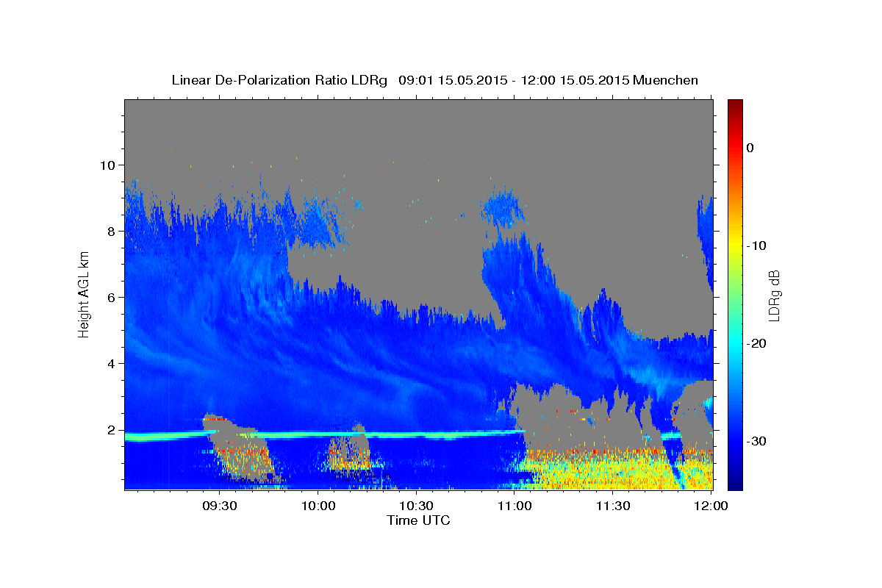Click the 'Time UTC' axis title
The width and height of the screenshot is (882, 588).
pyautogui.click(x=418, y=520)
